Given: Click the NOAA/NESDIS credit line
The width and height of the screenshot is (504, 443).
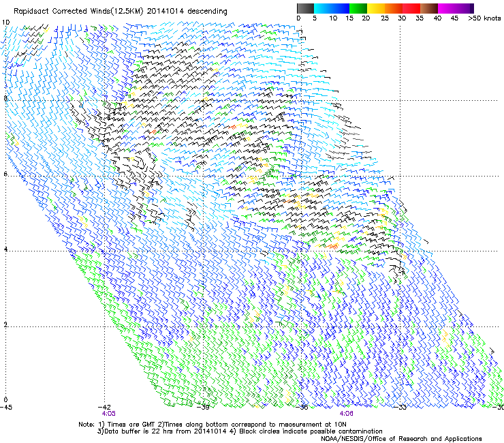Looking at the screenshot, I should click(x=401, y=439).
